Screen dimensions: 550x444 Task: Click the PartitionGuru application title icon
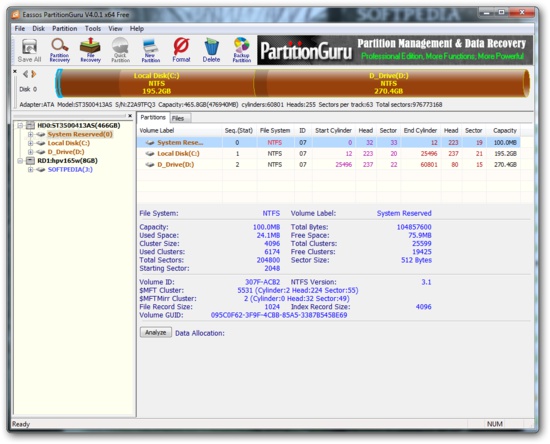(15, 14)
